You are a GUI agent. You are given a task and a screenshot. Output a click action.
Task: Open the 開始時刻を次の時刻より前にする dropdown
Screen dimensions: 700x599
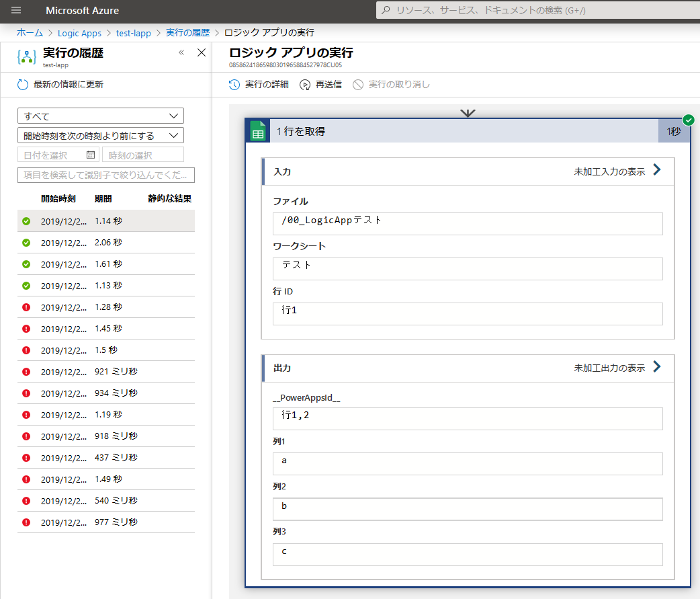tap(101, 135)
